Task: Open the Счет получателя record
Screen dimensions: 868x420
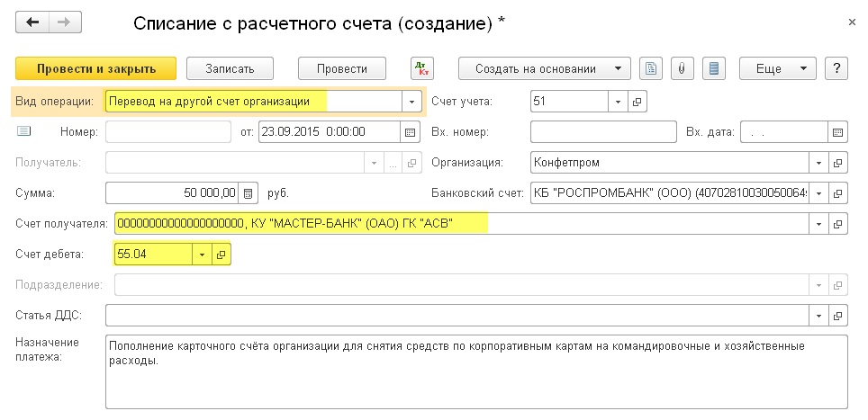Action: tap(837, 224)
